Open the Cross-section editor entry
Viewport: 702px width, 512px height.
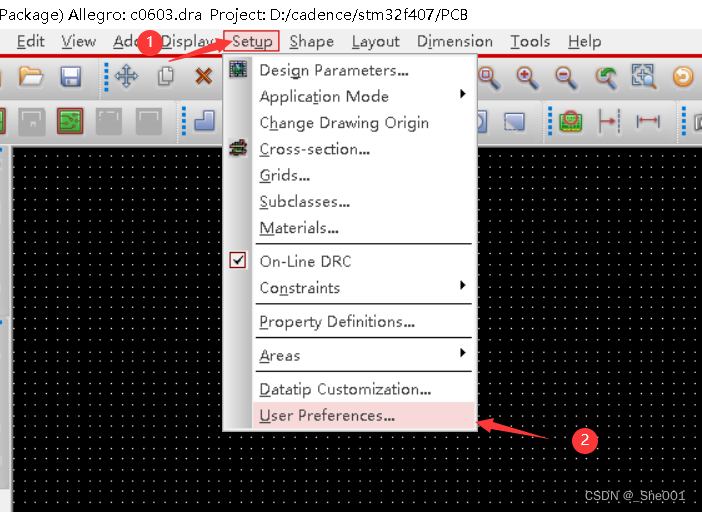tap(314, 149)
